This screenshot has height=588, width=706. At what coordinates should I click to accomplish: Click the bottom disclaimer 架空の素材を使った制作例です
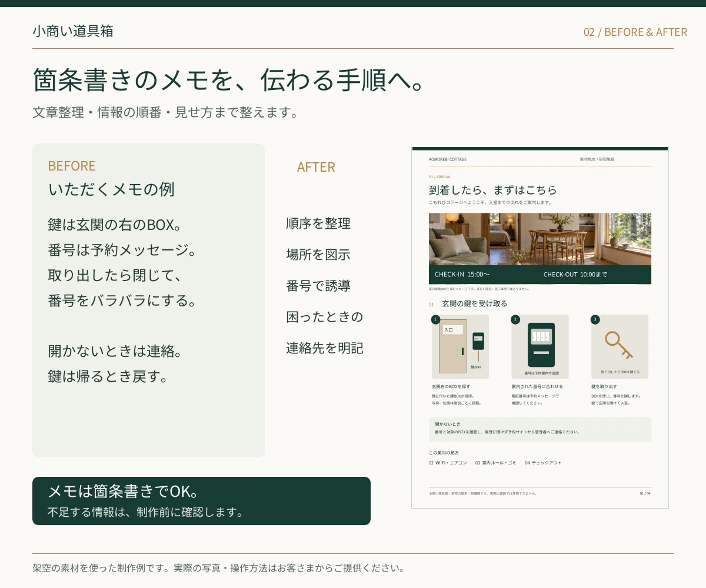click(219, 569)
